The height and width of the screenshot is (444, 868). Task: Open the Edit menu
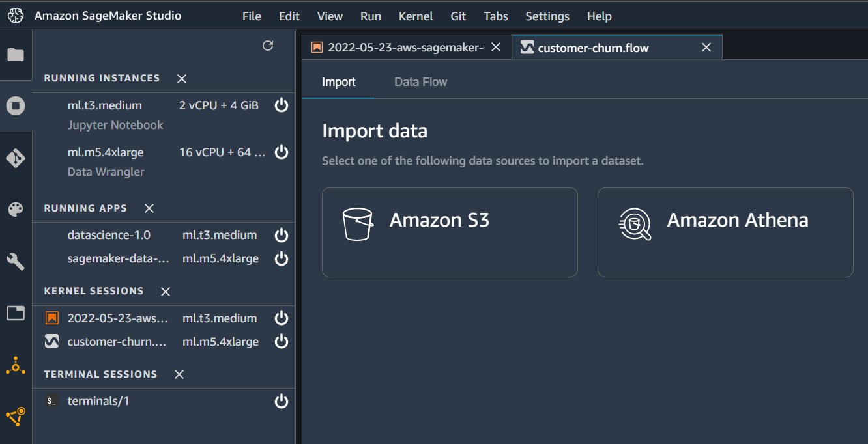click(x=289, y=16)
